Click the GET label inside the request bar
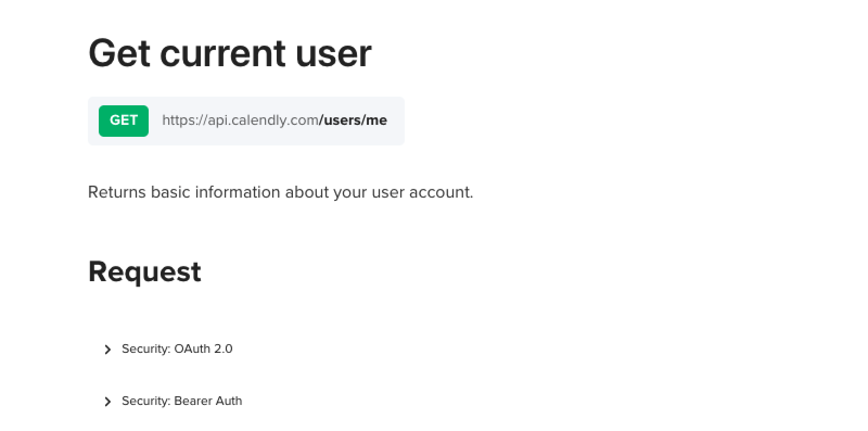Screen dimensions: 868x431 tap(123, 121)
